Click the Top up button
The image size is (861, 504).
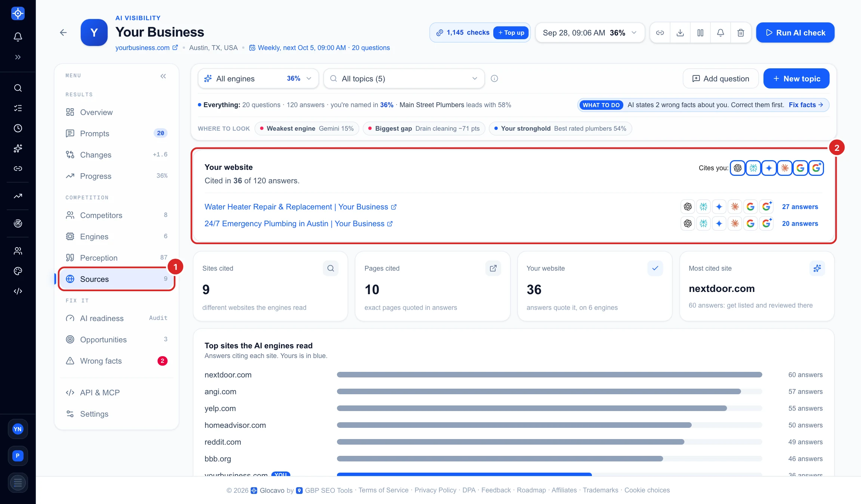(511, 32)
